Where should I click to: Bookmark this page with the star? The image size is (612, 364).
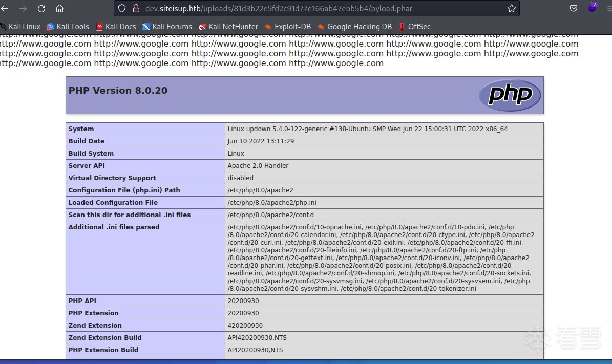pos(511,8)
